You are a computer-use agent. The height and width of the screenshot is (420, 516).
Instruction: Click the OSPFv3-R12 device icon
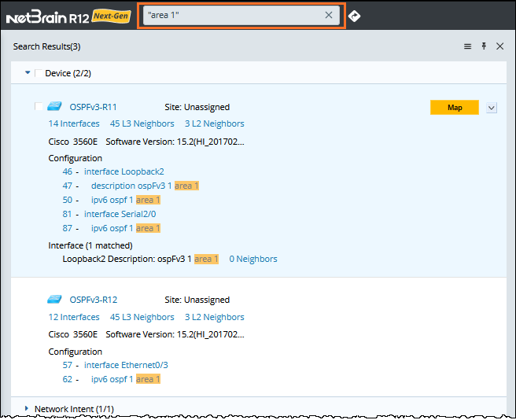[x=55, y=300]
